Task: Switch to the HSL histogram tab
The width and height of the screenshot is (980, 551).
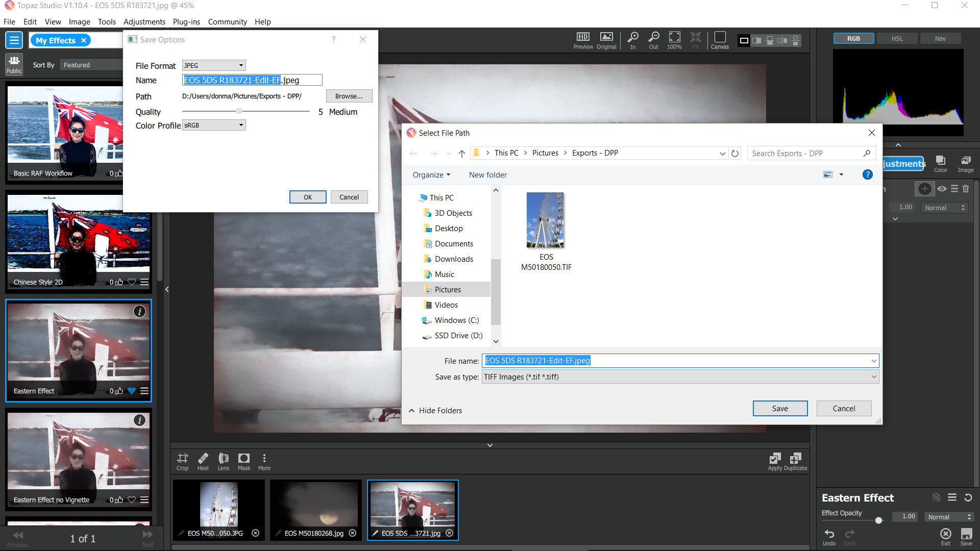Action: [897, 38]
